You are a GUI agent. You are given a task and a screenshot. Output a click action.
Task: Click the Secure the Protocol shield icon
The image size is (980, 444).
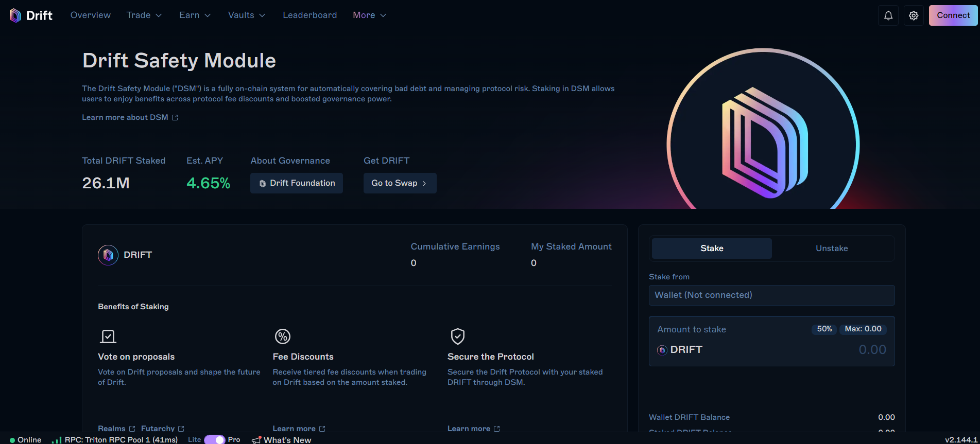point(458,336)
